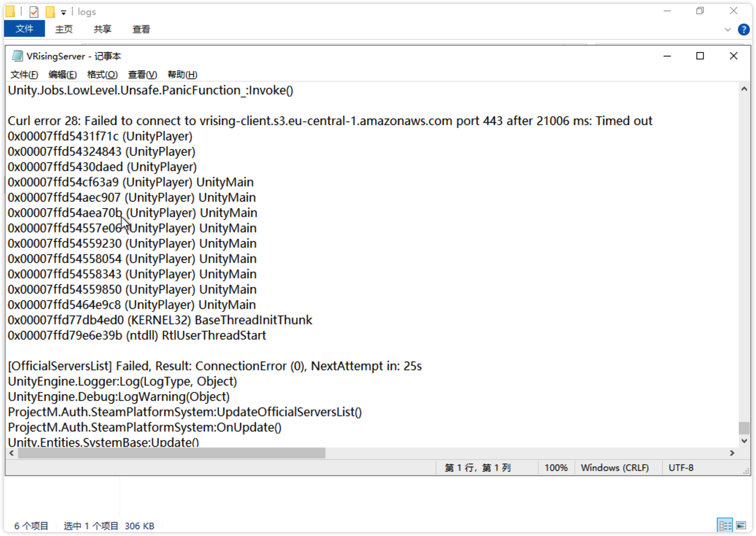
Task: Switch Explorer to details view icon
Action: pos(725,525)
